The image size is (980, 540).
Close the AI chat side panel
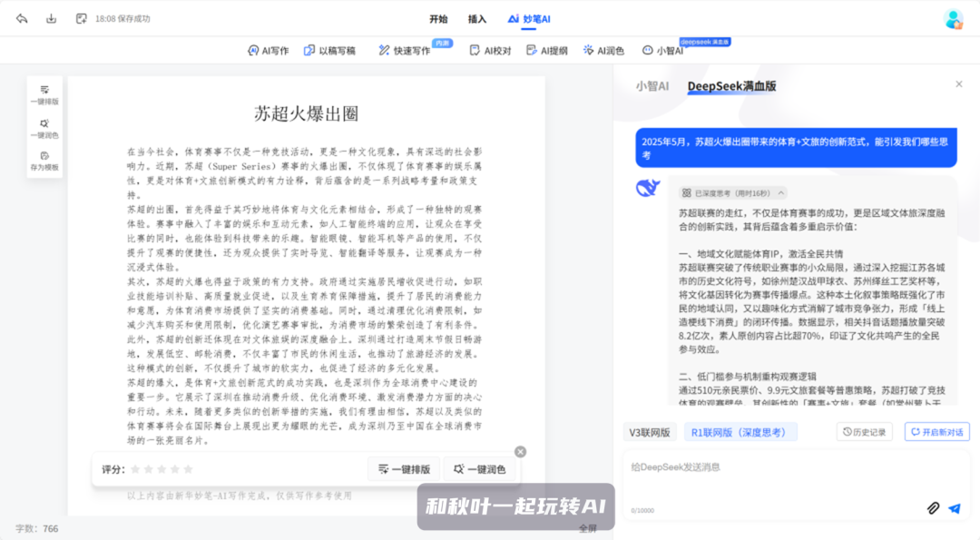(959, 83)
